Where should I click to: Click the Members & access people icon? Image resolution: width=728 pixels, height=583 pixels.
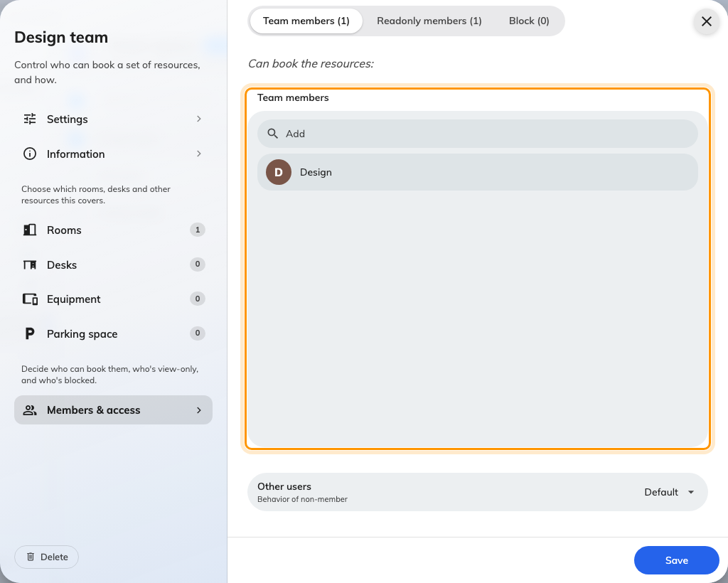[x=30, y=410]
